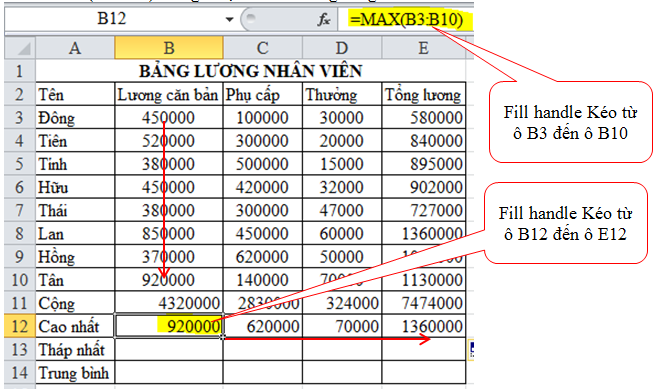659x389 pixels.
Task: Select the Cộng label cell
Action: tap(75, 303)
